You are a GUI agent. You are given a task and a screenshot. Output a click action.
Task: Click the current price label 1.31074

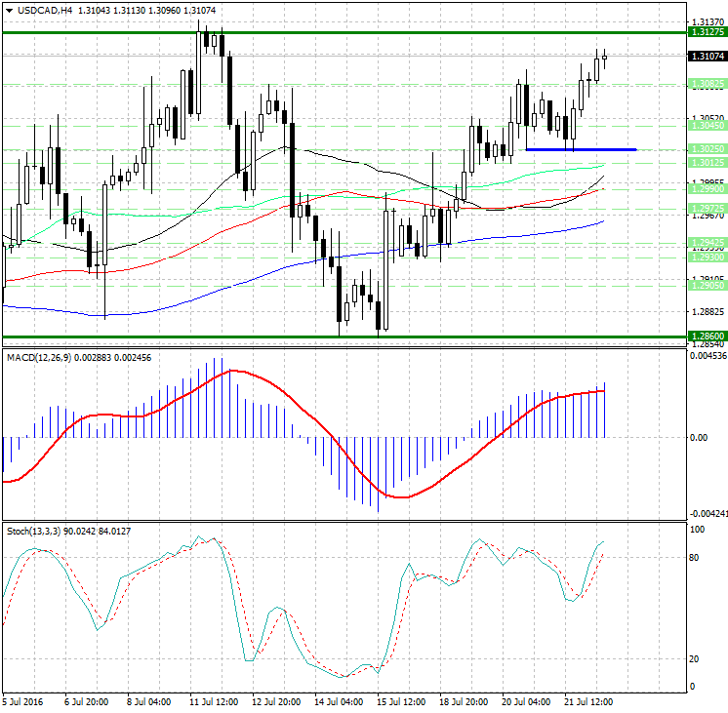[x=706, y=57]
